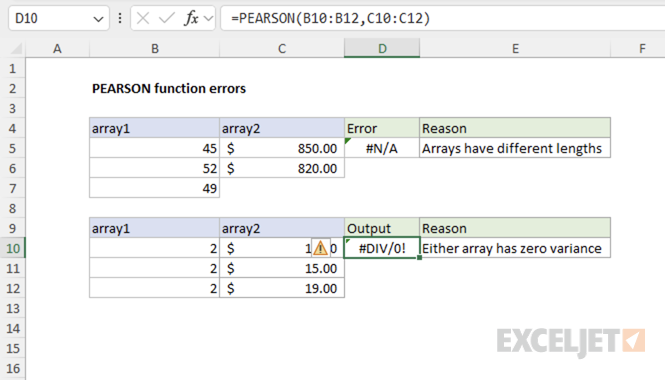Click 'Either array has zero variance' cell
Viewport: 665px width, 380px height.
coord(515,248)
